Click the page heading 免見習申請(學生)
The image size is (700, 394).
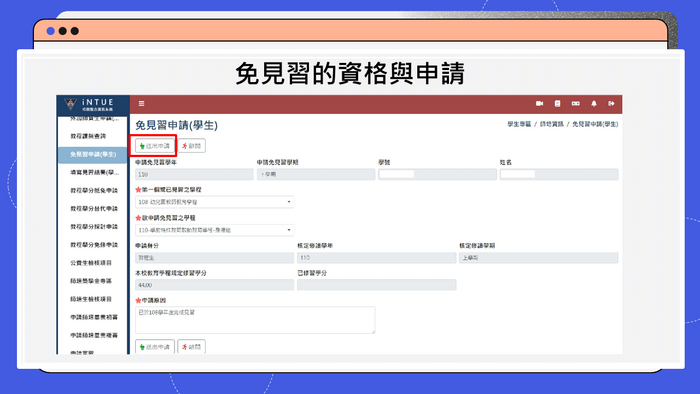tap(176, 125)
